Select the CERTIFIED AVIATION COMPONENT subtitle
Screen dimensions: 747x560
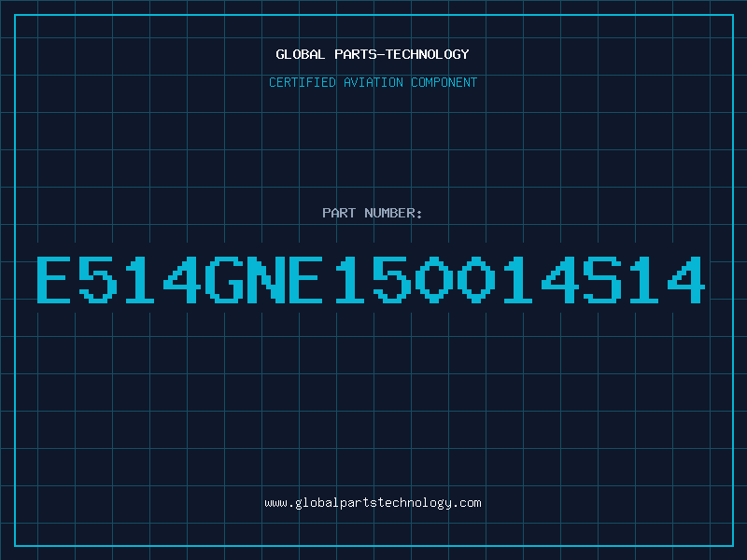pos(373,82)
